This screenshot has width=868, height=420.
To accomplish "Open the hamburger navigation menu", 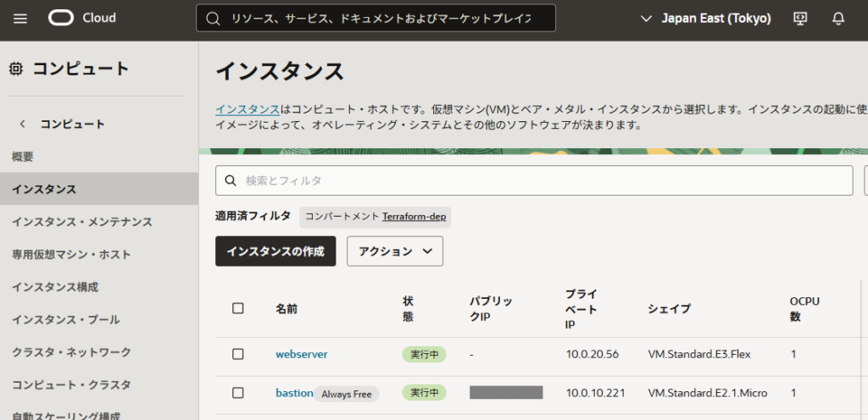I will click(x=20, y=19).
